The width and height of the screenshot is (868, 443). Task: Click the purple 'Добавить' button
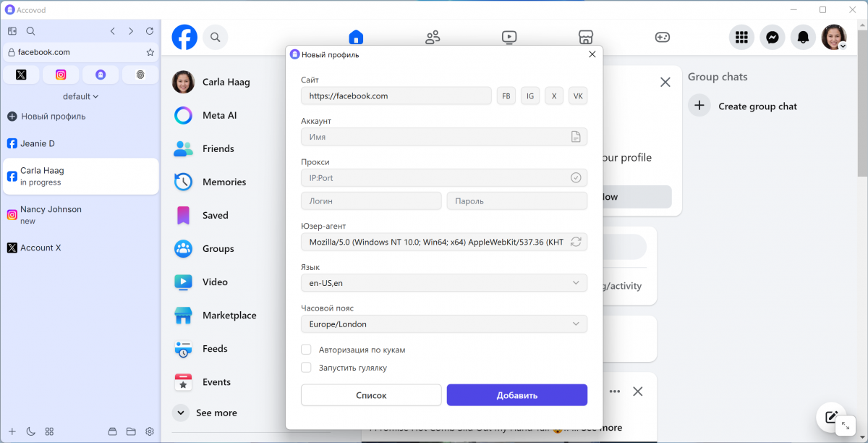516,395
